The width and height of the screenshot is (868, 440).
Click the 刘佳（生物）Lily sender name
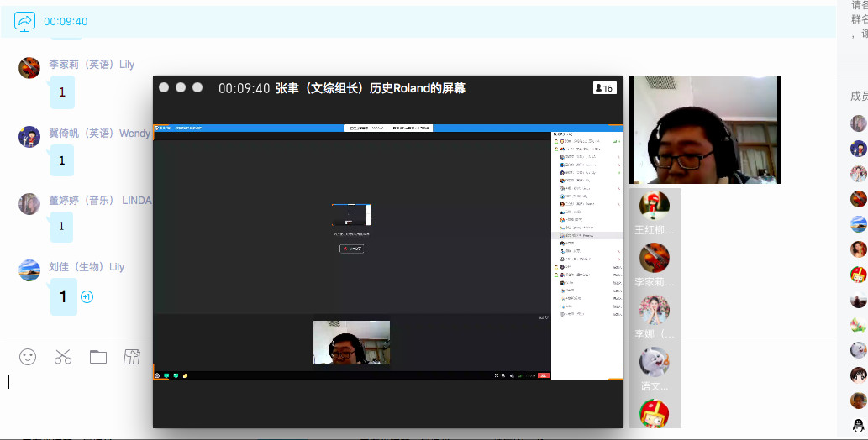click(x=87, y=267)
